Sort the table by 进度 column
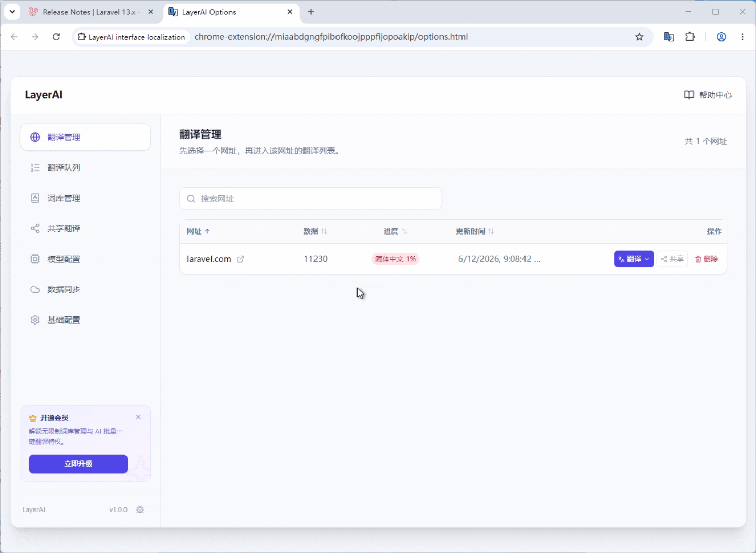756x553 pixels. (x=395, y=231)
